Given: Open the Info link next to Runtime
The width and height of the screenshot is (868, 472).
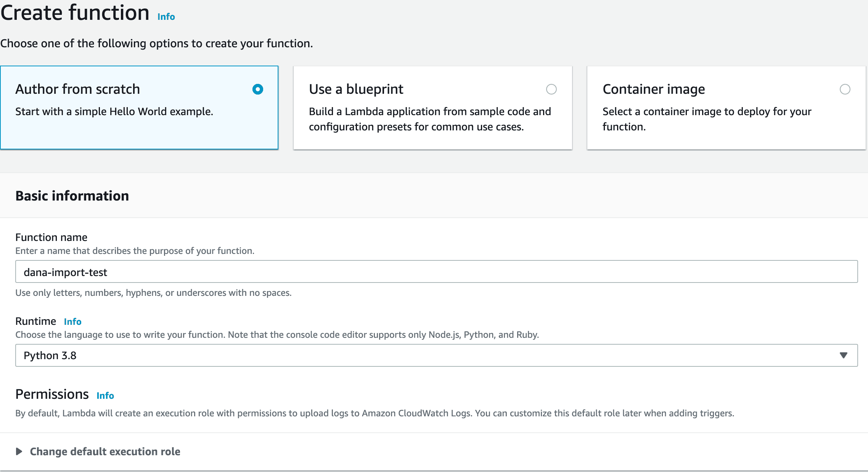Looking at the screenshot, I should tap(72, 321).
